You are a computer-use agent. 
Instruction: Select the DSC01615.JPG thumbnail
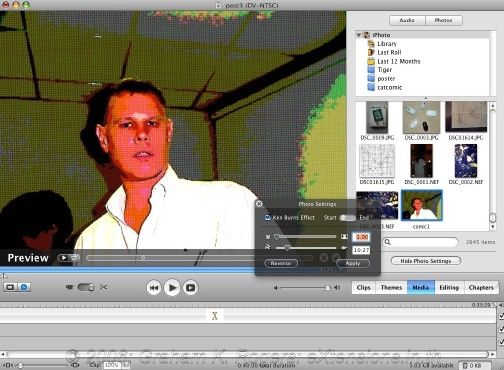pyautogui.click(x=377, y=161)
